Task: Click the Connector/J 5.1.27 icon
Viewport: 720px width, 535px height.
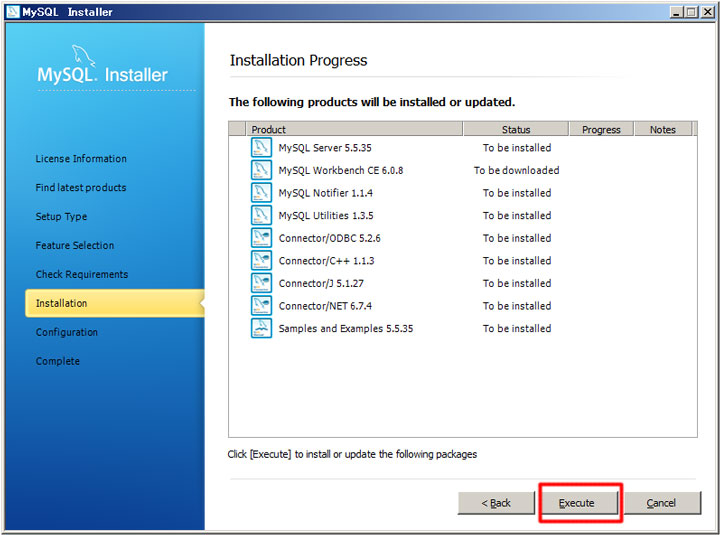Action: [x=261, y=283]
